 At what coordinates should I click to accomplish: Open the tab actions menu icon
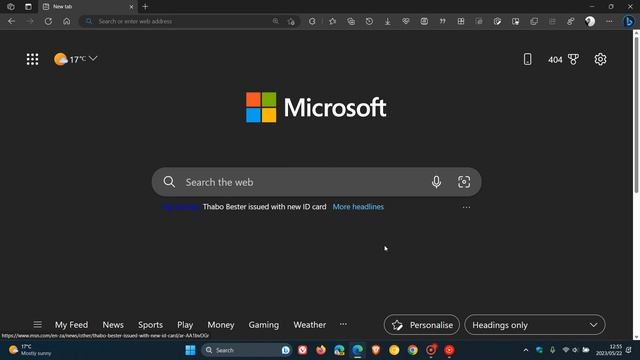(x=28, y=7)
